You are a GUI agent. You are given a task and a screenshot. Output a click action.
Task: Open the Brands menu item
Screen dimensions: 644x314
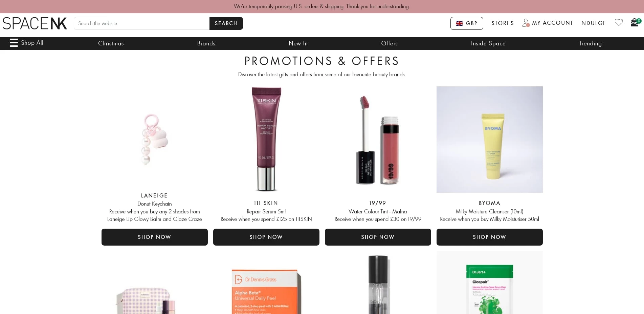tap(206, 43)
